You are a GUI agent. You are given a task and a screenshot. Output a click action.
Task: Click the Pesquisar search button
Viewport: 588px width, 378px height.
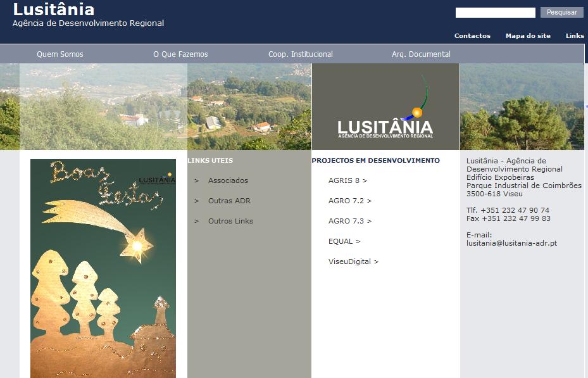coord(561,13)
